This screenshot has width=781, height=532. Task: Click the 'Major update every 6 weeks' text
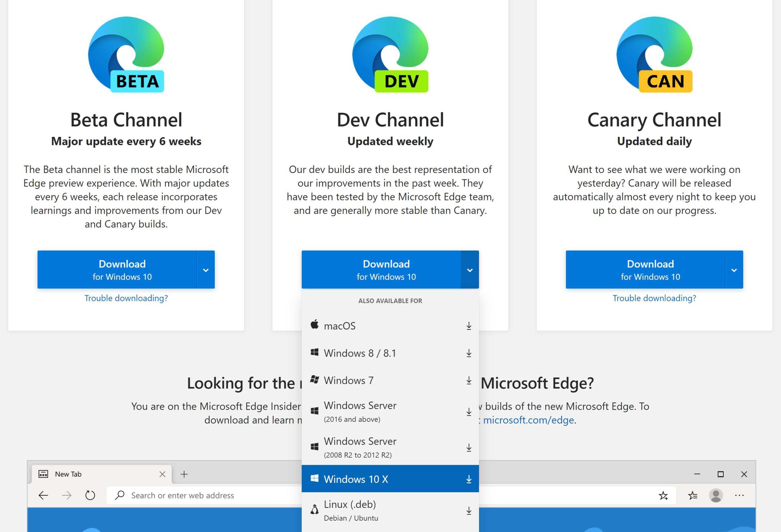pos(126,142)
